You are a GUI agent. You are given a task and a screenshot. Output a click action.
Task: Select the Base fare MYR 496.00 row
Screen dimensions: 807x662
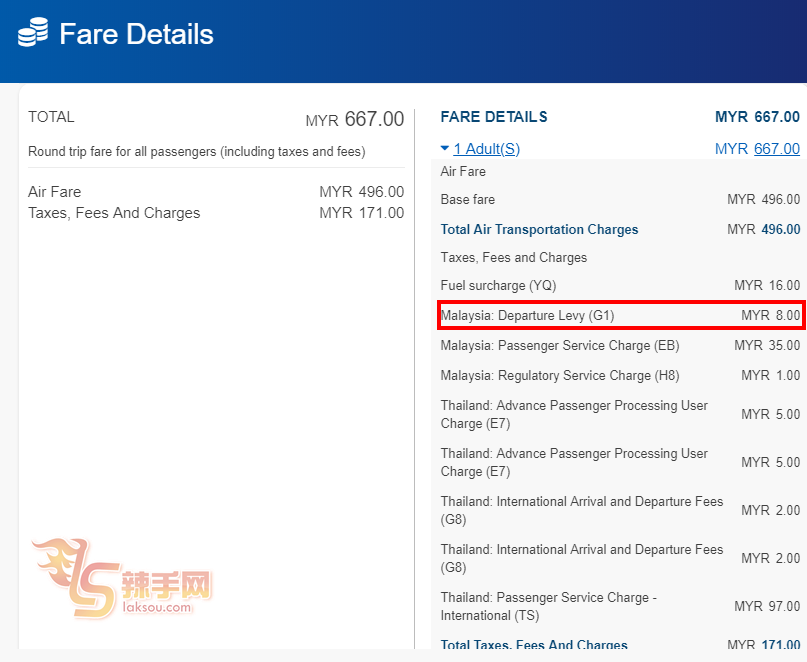[620, 200]
